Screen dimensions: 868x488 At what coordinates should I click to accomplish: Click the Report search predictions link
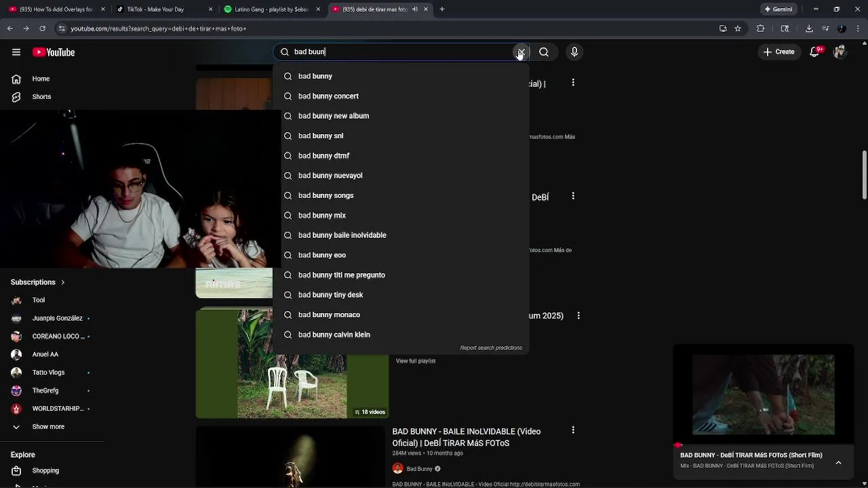491,348
